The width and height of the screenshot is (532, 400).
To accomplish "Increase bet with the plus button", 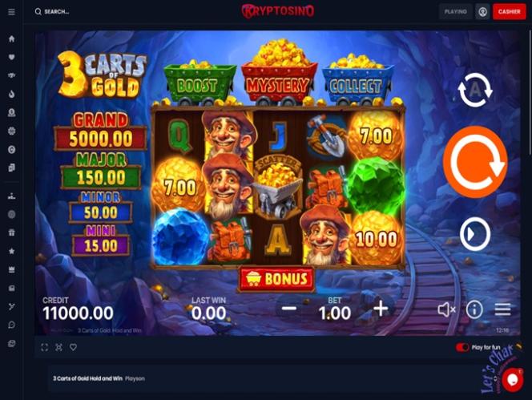I will tap(381, 309).
